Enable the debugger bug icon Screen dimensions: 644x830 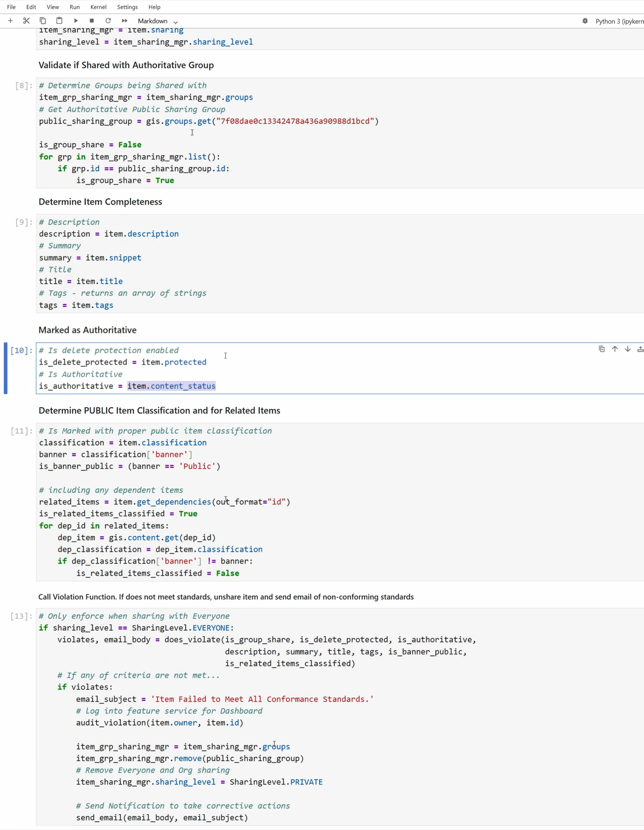(585, 21)
